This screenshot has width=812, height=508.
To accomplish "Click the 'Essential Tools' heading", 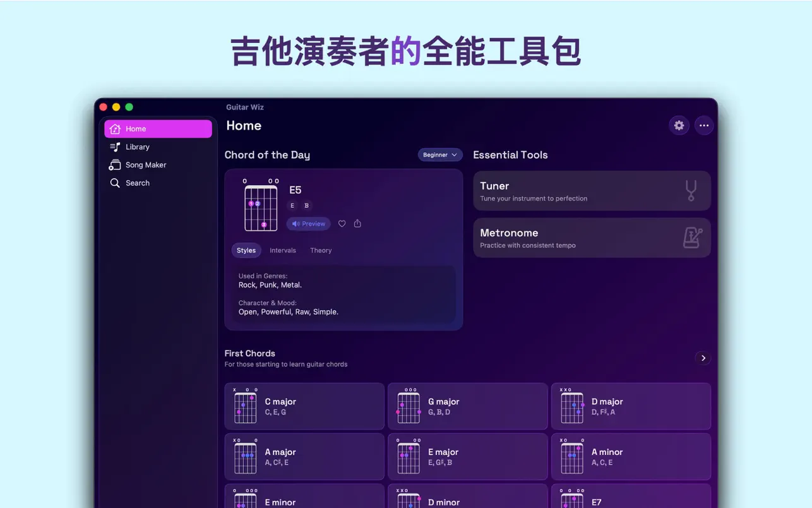I will tap(510, 155).
